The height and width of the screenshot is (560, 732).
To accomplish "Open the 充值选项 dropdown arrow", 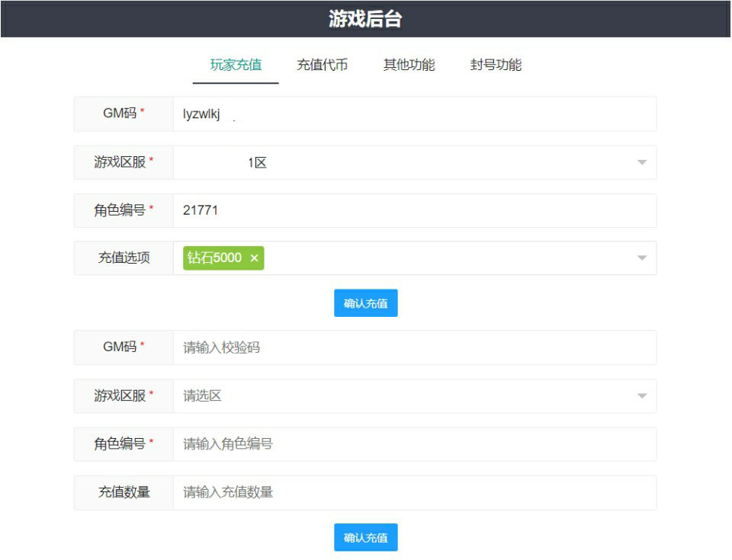I will coord(642,258).
